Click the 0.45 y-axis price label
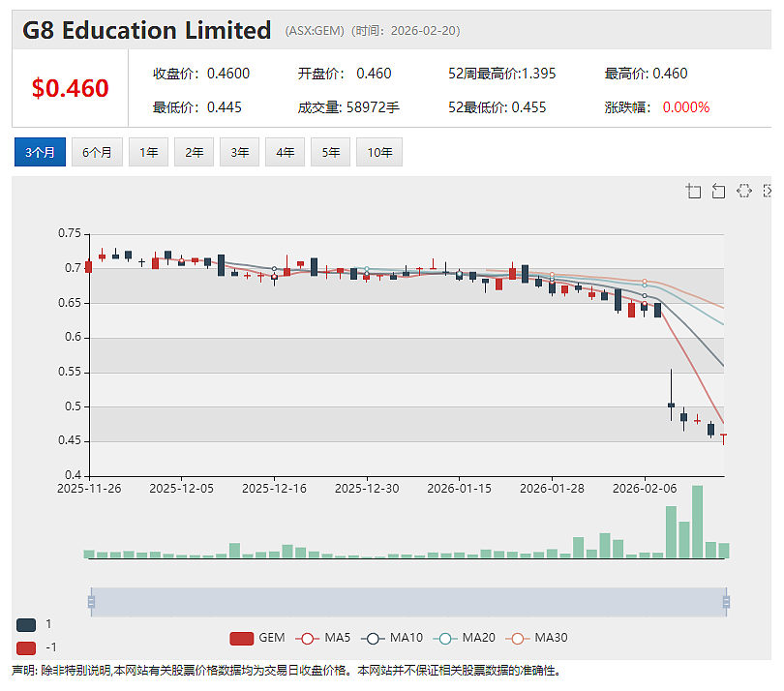 (70, 440)
